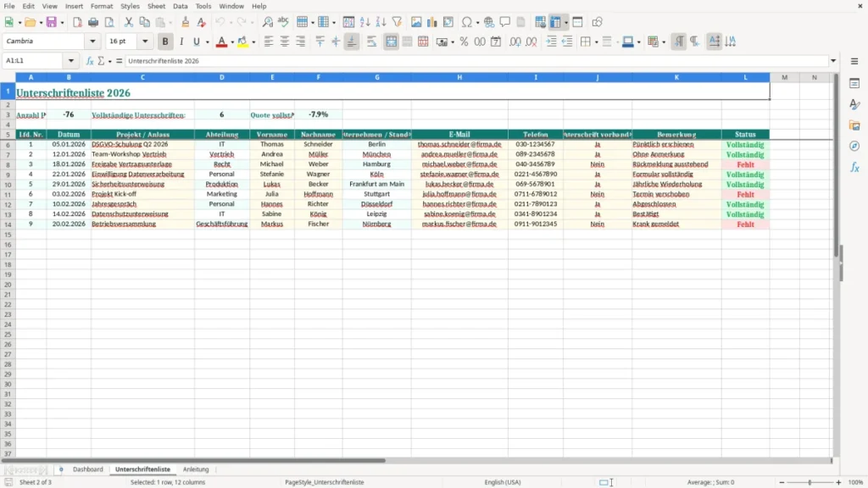868x488 pixels.
Task: Insert Hyperlink icon in toolbar
Action: point(489,22)
